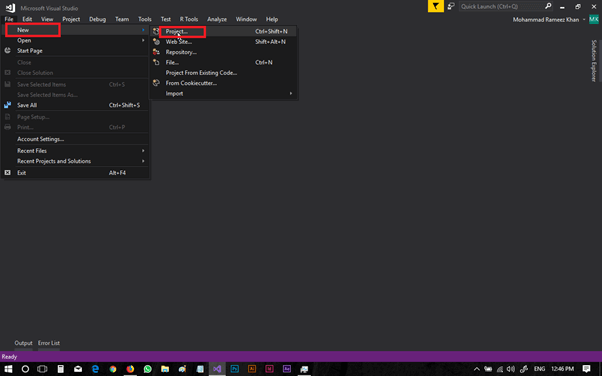Open the R Tools menu
This screenshot has height=376, width=602.
(189, 19)
